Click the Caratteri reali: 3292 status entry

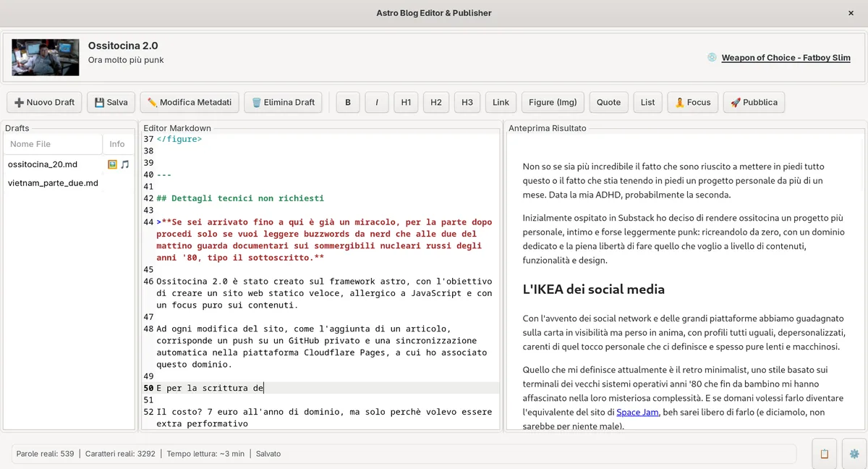click(x=120, y=454)
